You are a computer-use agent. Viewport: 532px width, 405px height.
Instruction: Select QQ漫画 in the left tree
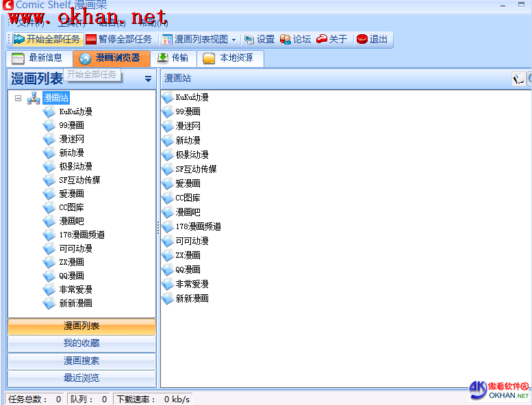[x=71, y=276]
